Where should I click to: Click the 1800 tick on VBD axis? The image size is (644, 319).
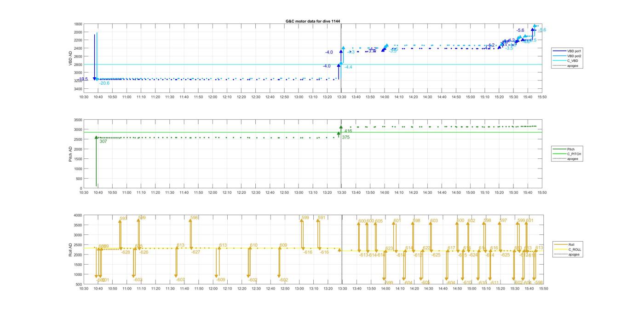coord(78,24)
